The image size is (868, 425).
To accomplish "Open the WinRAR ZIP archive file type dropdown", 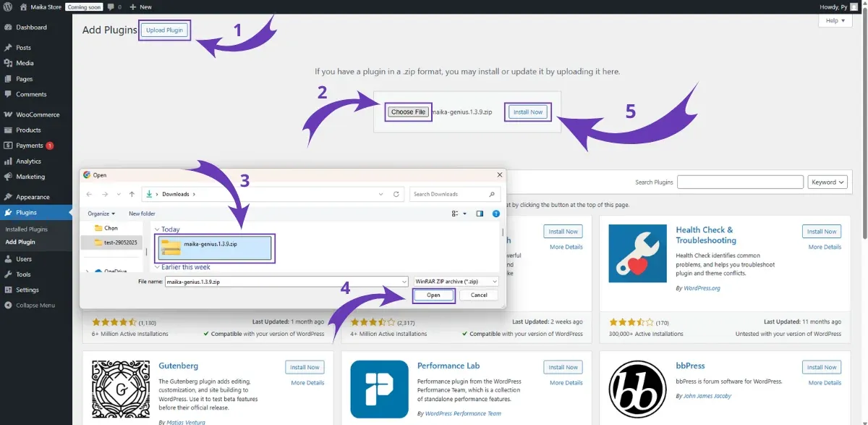I will click(x=456, y=281).
